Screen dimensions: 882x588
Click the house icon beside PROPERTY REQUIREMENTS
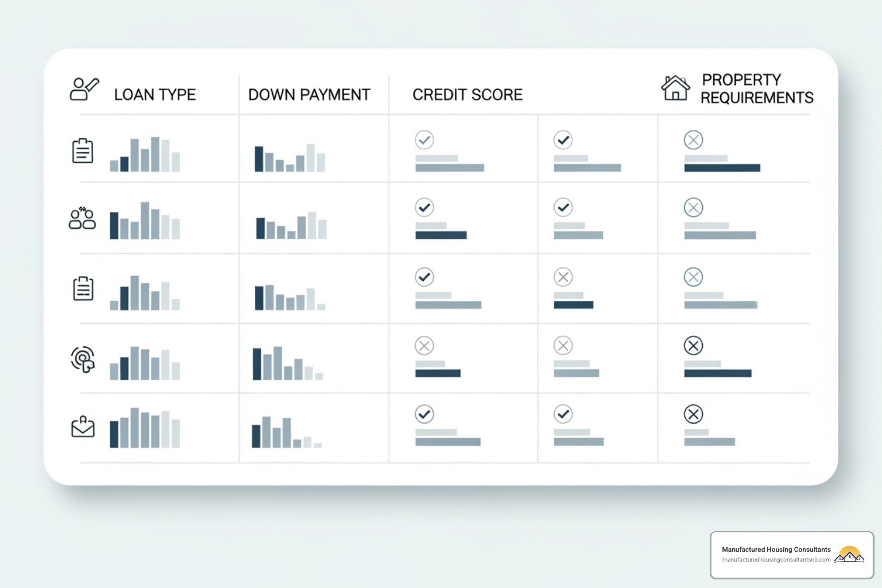pos(675,88)
